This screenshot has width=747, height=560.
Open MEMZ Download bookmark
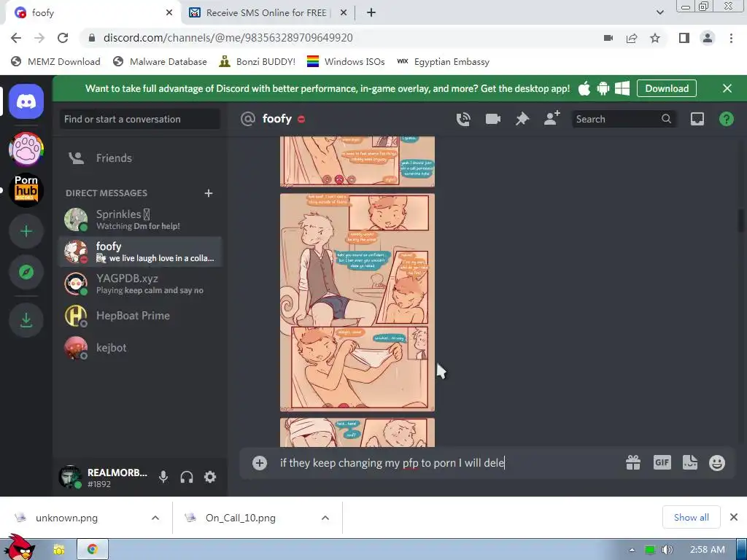(x=55, y=61)
